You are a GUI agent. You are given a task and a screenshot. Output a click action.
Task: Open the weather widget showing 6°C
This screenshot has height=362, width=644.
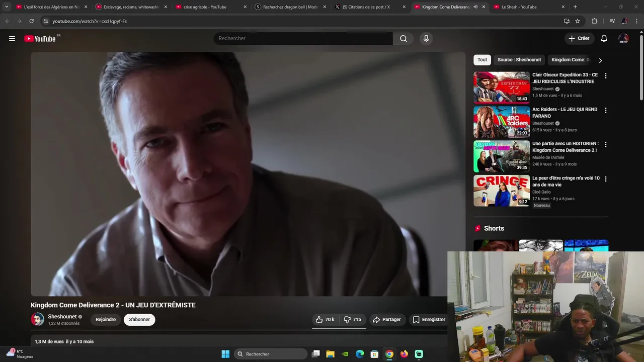20,353
